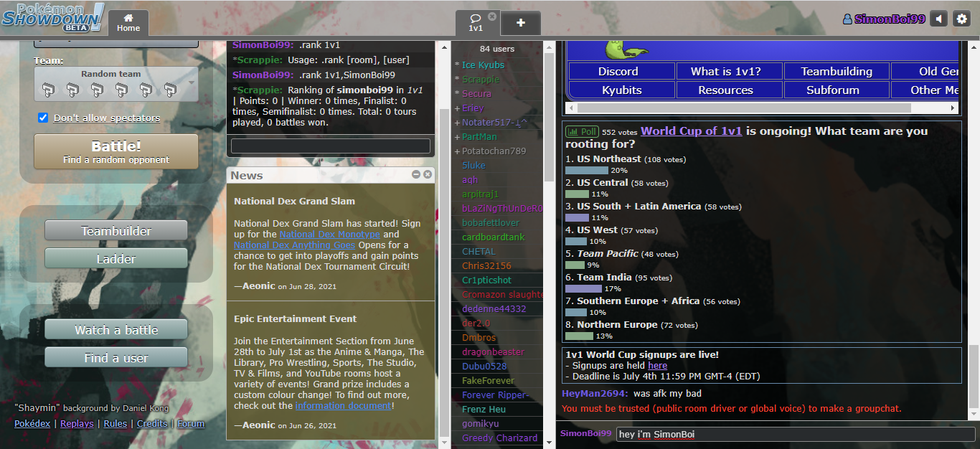The height and width of the screenshot is (449, 980).
Task: Open the Teambuilder
Action: tap(116, 231)
